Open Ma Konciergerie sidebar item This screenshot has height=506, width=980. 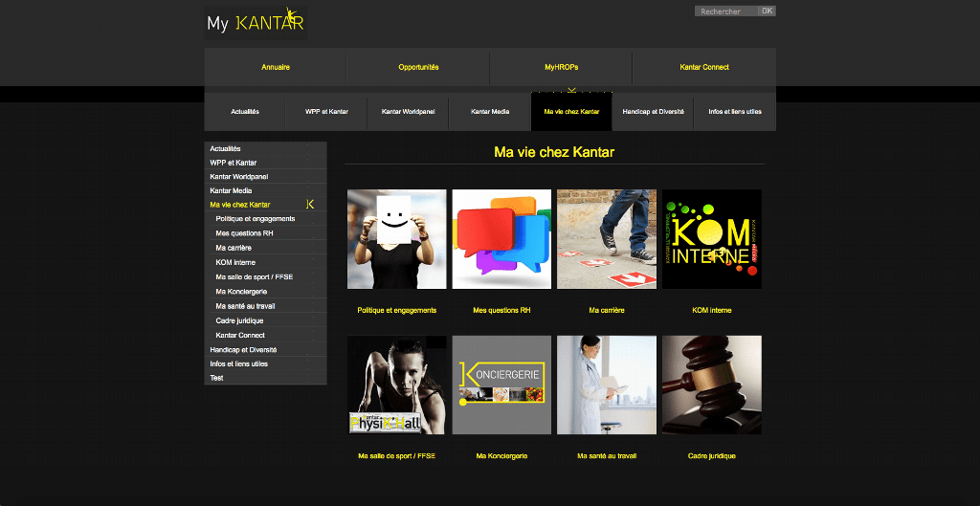[x=266, y=291]
